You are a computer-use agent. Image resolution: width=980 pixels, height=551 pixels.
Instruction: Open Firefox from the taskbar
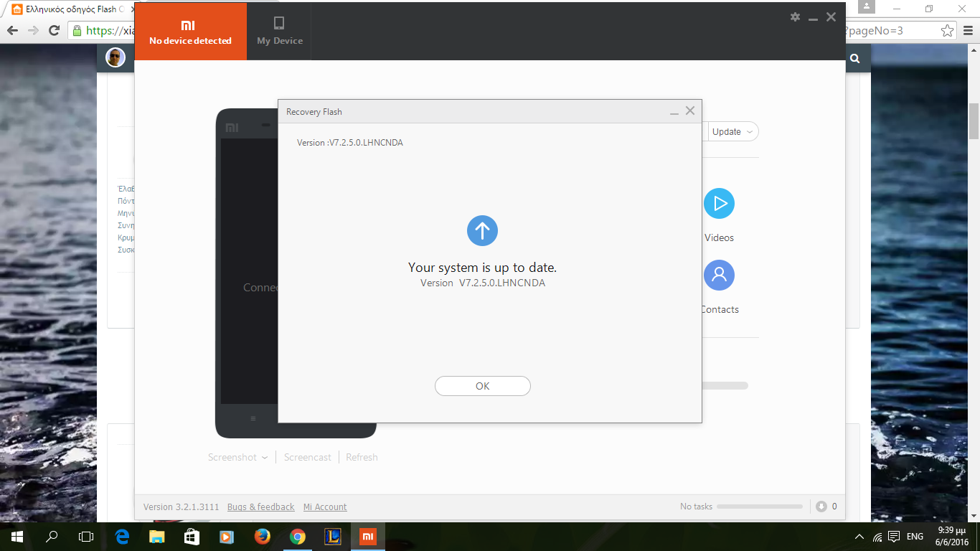click(262, 536)
